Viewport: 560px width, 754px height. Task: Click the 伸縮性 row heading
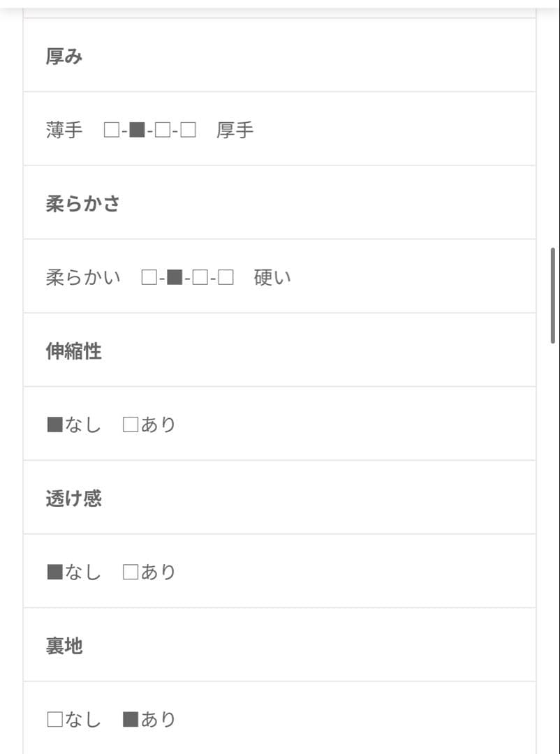74,351
